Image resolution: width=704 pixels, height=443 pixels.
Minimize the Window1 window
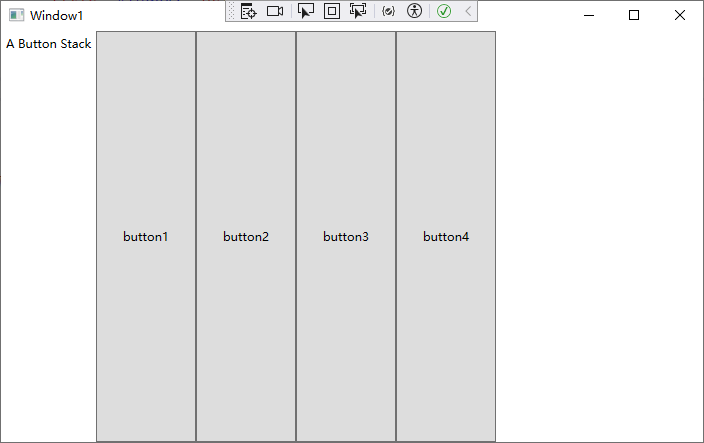click(x=589, y=15)
